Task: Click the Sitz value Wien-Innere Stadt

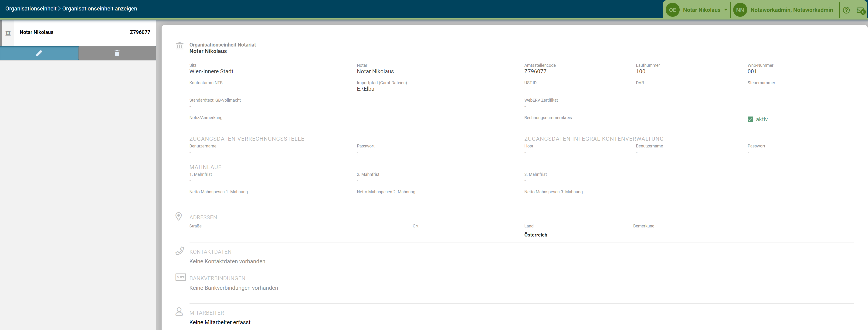Action: (211, 71)
